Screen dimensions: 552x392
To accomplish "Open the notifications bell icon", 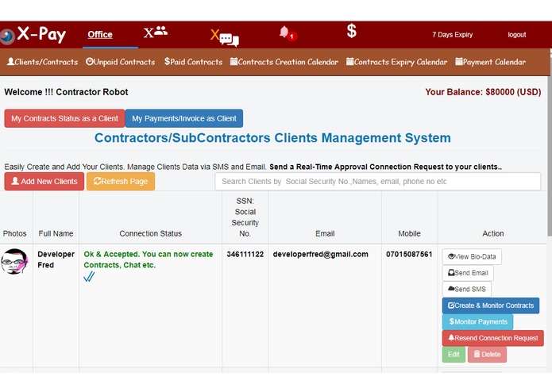I will (288, 33).
